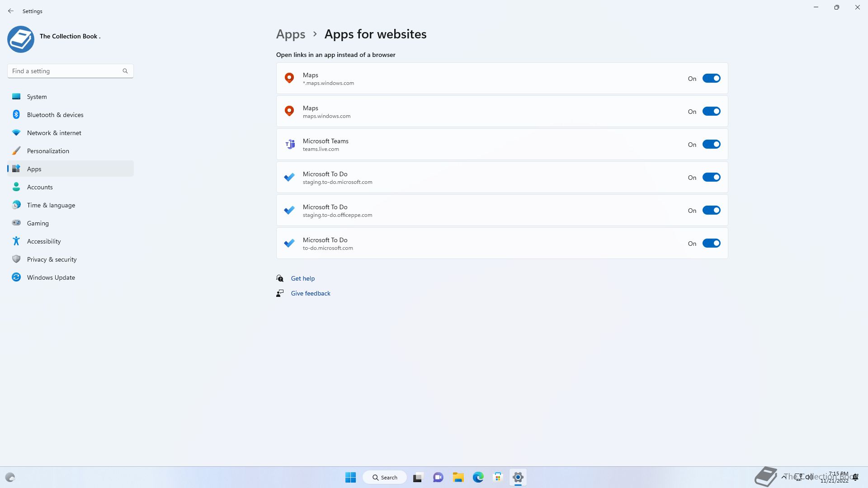Disable To Do to-do.microsoft.com toggle
Image resolution: width=868 pixels, height=488 pixels.
[711, 244]
